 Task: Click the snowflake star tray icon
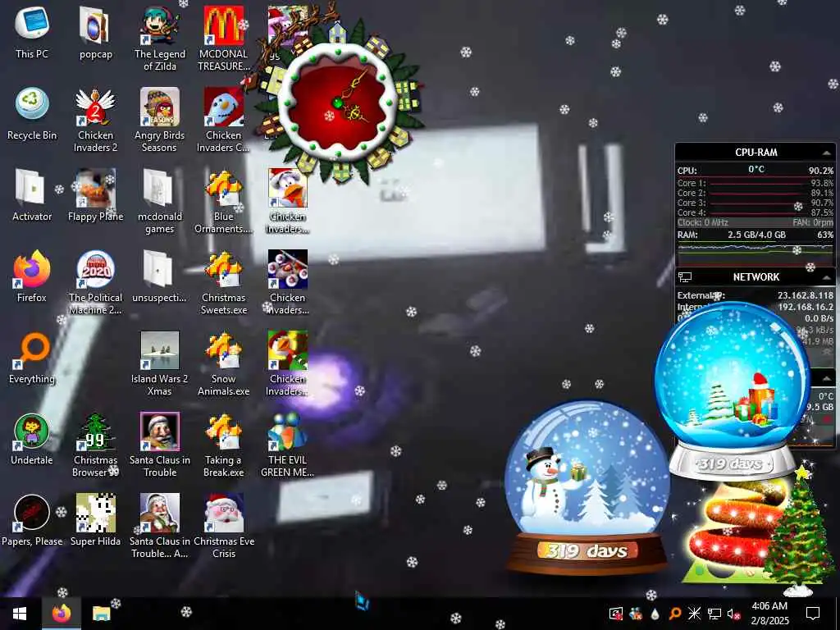(x=694, y=614)
